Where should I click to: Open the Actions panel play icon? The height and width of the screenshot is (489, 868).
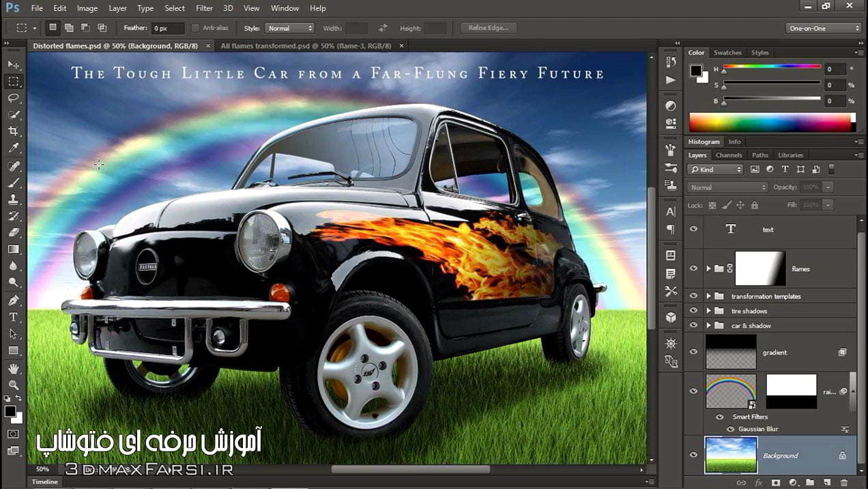click(x=671, y=80)
